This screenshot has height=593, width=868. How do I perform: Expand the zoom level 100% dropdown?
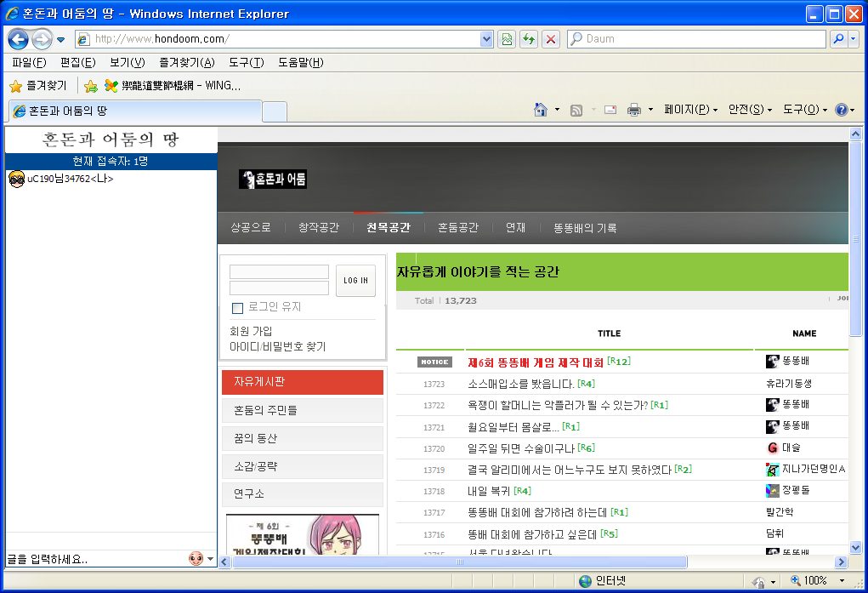[842, 581]
